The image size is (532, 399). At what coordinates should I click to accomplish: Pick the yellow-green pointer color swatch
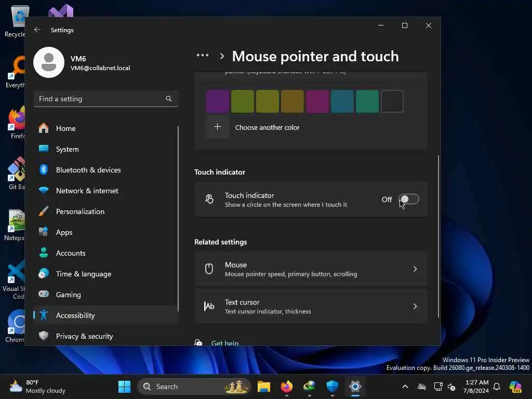tap(268, 101)
